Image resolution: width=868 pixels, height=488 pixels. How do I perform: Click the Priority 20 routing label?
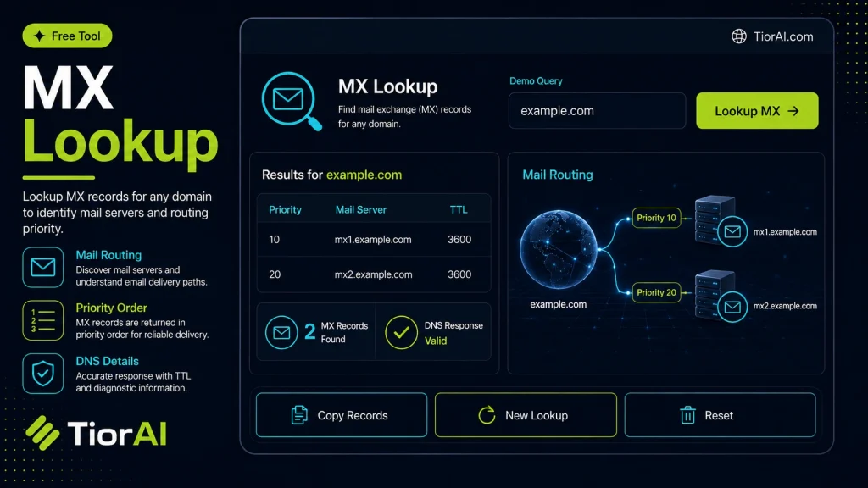point(656,292)
